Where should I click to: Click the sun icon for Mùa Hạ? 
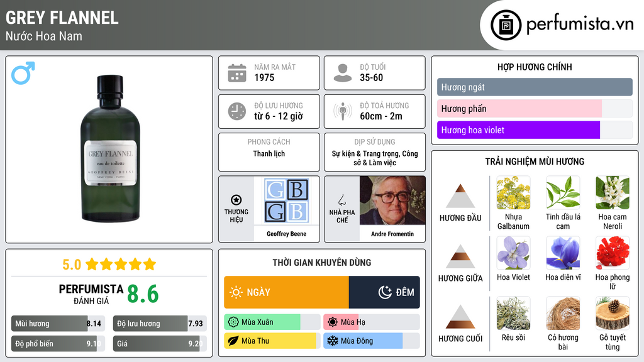pyautogui.click(x=333, y=322)
